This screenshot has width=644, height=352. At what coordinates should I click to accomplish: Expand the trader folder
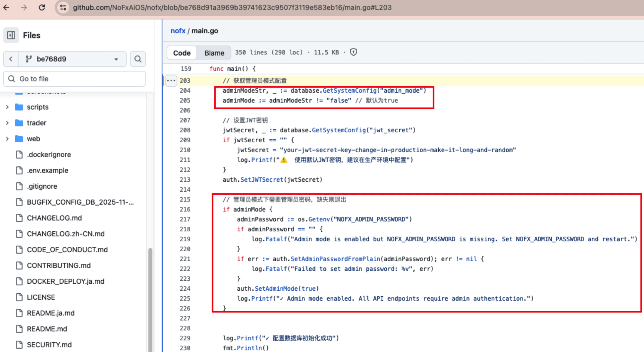8,123
